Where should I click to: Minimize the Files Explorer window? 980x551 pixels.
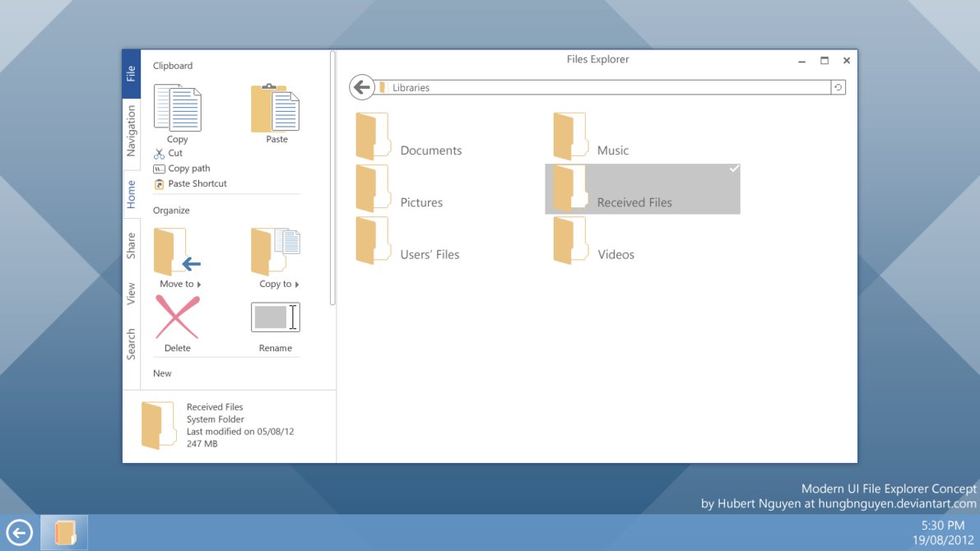point(802,61)
